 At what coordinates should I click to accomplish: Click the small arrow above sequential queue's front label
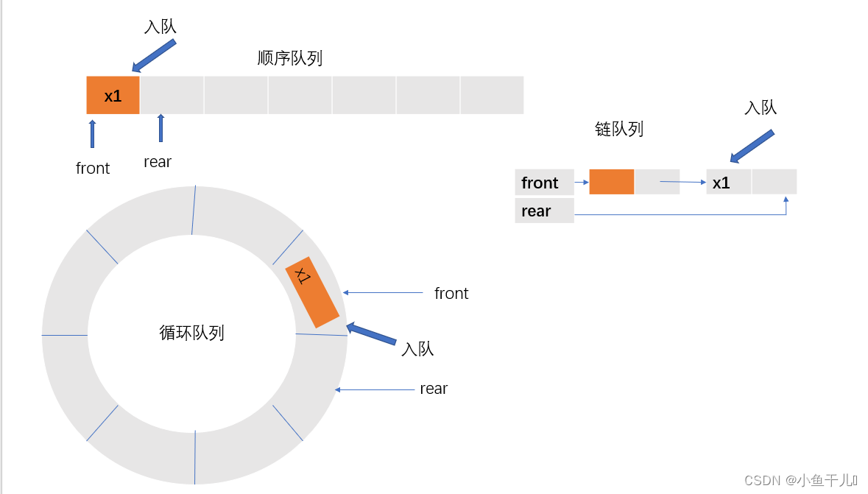tap(92, 134)
